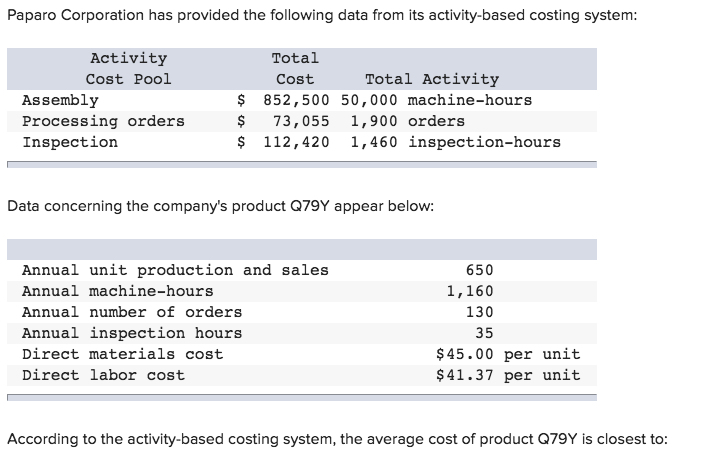Click the 'Annual inspection hours' label
Image resolution: width=710 pixels, height=476 pixels.
coord(132,333)
